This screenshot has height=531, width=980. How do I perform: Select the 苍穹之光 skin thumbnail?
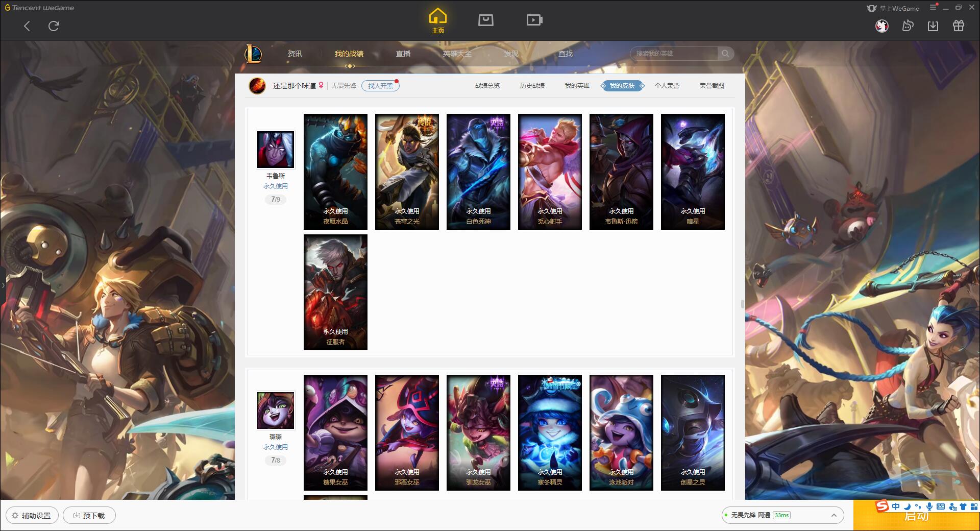(x=407, y=172)
